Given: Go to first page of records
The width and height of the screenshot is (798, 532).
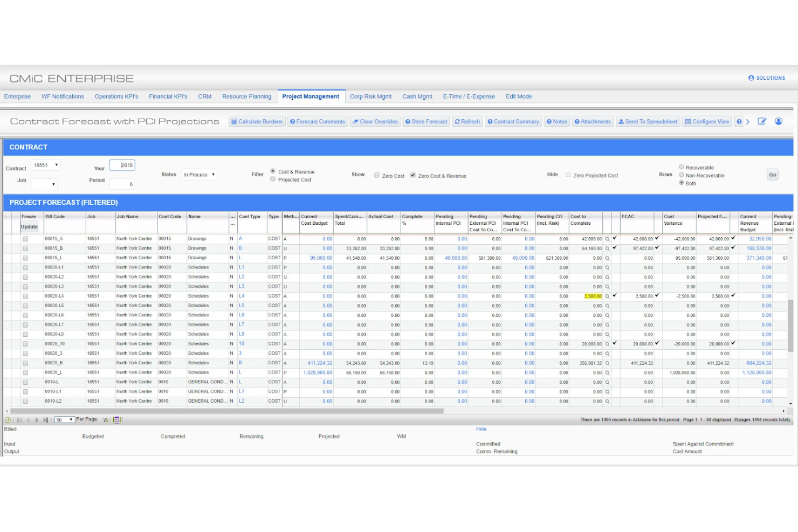Looking at the screenshot, I should [19, 420].
